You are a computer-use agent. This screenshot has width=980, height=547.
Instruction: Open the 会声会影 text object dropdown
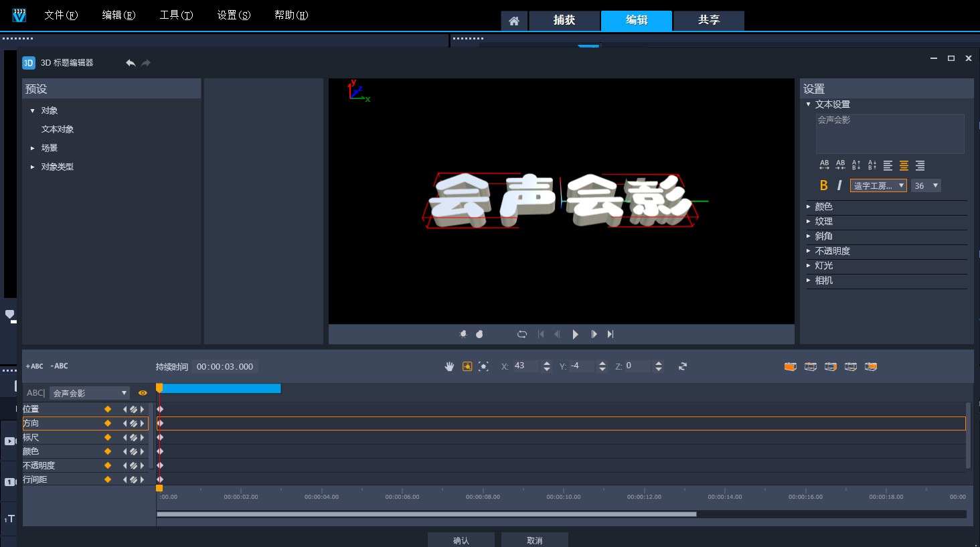coord(90,393)
